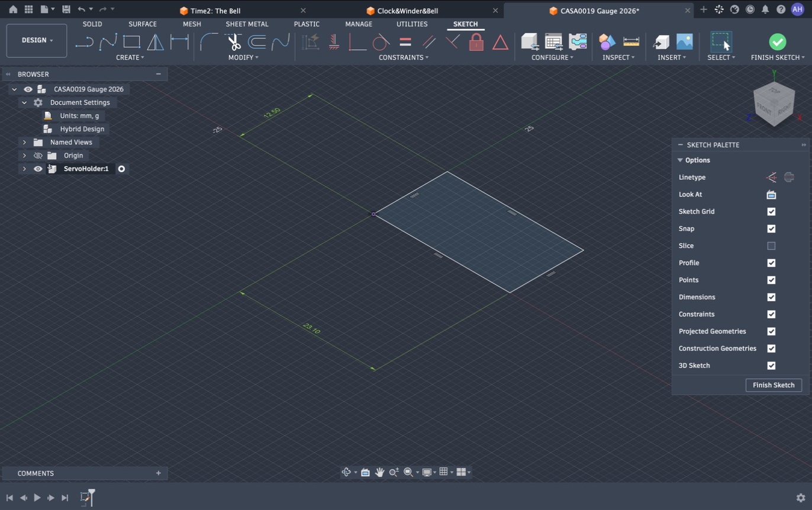Open the DESIGN workspace dropdown
Viewport: 812px width, 510px height.
37,40
